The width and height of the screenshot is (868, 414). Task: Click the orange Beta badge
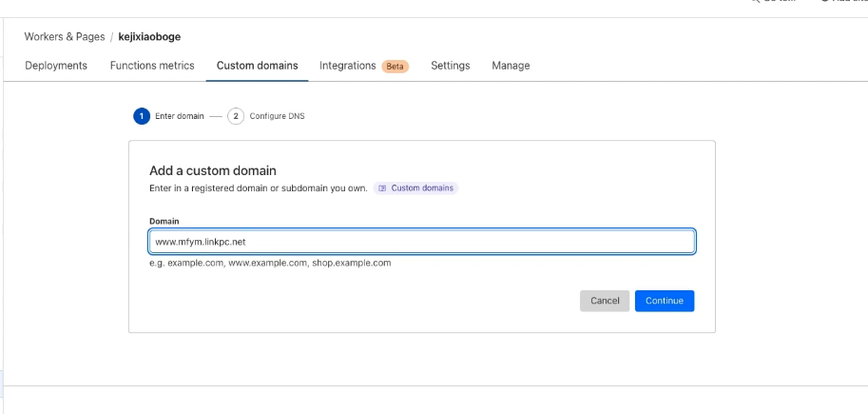(x=395, y=67)
